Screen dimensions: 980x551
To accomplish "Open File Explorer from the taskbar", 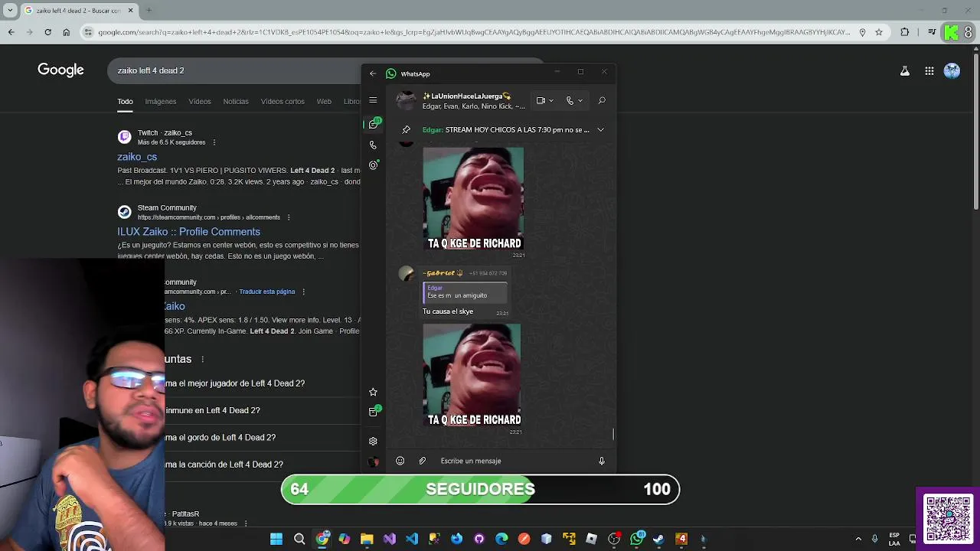I will 367,539.
